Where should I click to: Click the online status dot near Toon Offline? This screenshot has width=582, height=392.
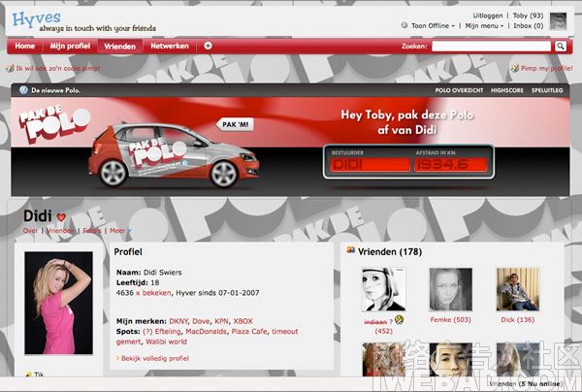(x=404, y=25)
